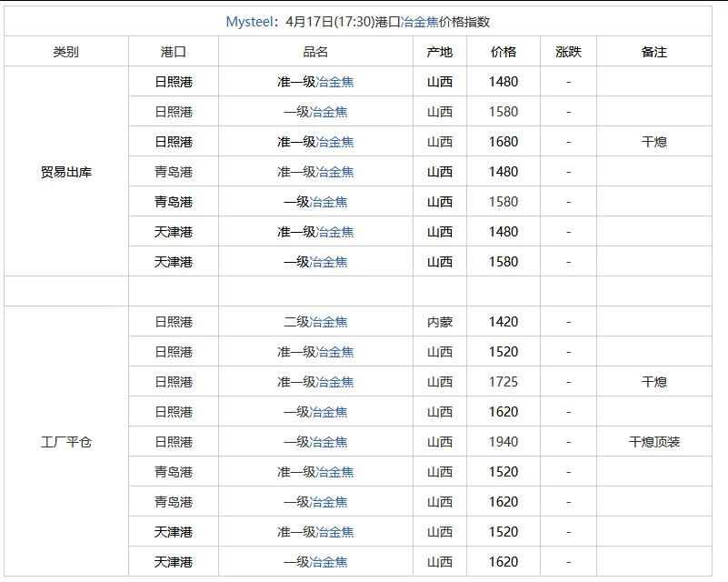This screenshot has height=582, width=728.
Task: Select the 工厂平仓 category cell
Action: 68,441
